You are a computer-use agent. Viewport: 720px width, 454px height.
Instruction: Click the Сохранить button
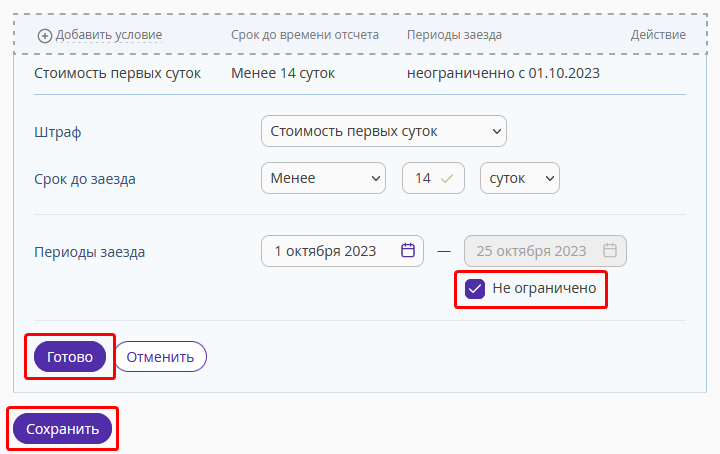click(62, 429)
